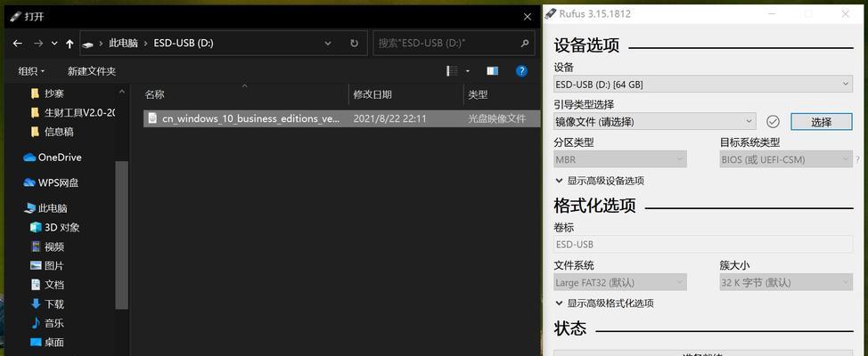Open the 设备 dropdown in Rufus

point(703,85)
